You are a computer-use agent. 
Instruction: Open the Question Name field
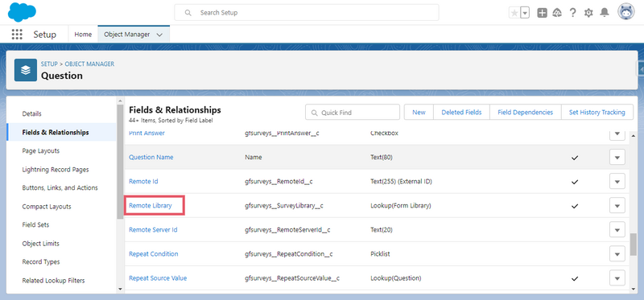151,157
